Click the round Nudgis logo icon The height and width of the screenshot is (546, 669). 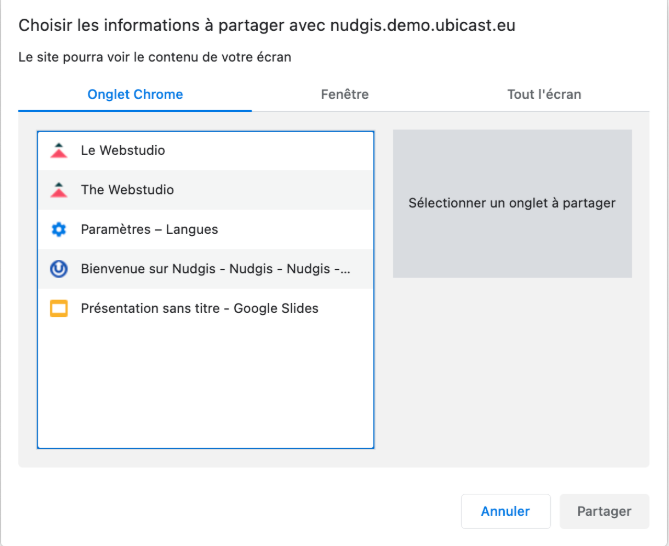pos(59,269)
